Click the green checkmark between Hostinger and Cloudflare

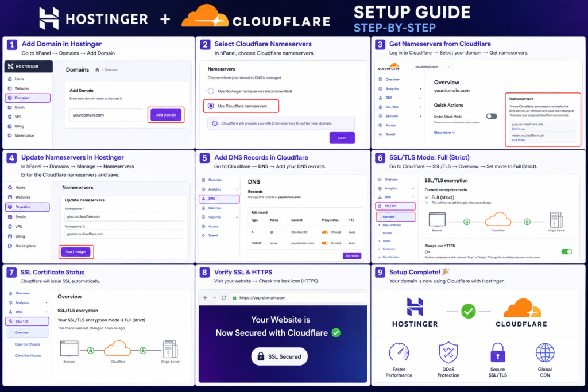click(469, 311)
